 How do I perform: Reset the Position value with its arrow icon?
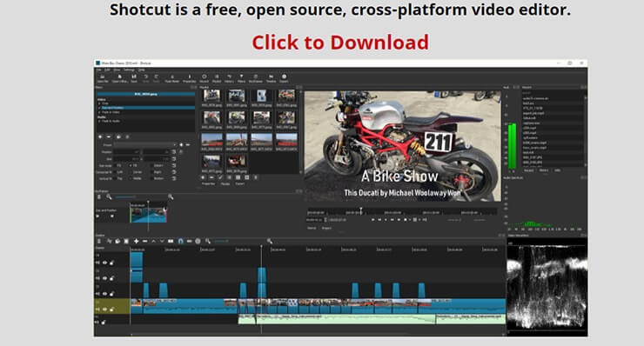[x=174, y=152]
